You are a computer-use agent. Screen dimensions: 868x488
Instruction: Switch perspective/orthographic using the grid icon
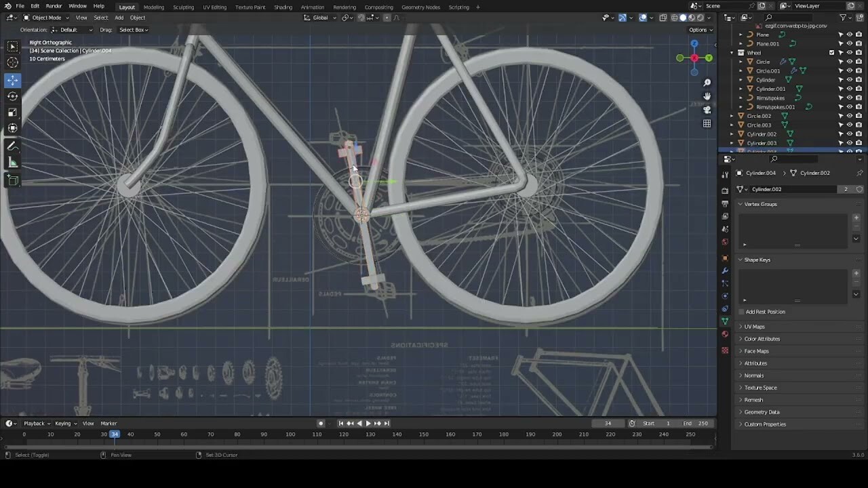point(707,123)
